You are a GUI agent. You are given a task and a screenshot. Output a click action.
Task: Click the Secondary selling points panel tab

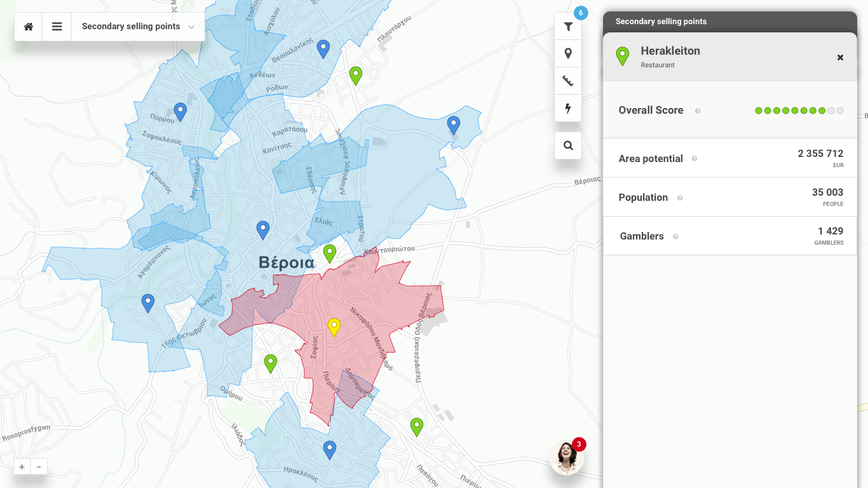pyautogui.click(x=661, y=22)
